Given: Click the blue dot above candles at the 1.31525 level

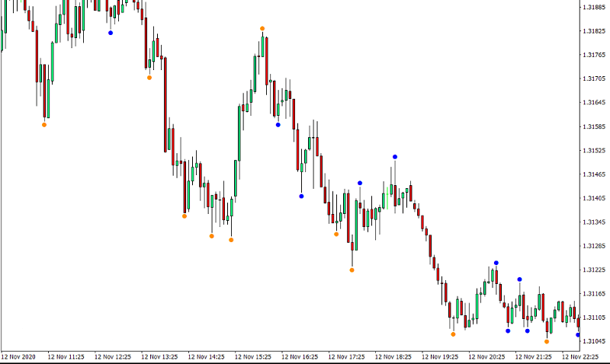Looking at the screenshot, I should pos(395,157).
